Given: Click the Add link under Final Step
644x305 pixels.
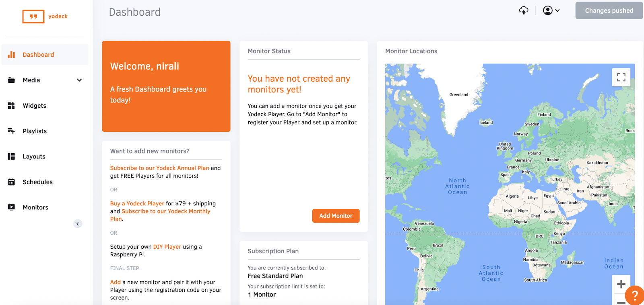Looking at the screenshot, I should (116, 282).
